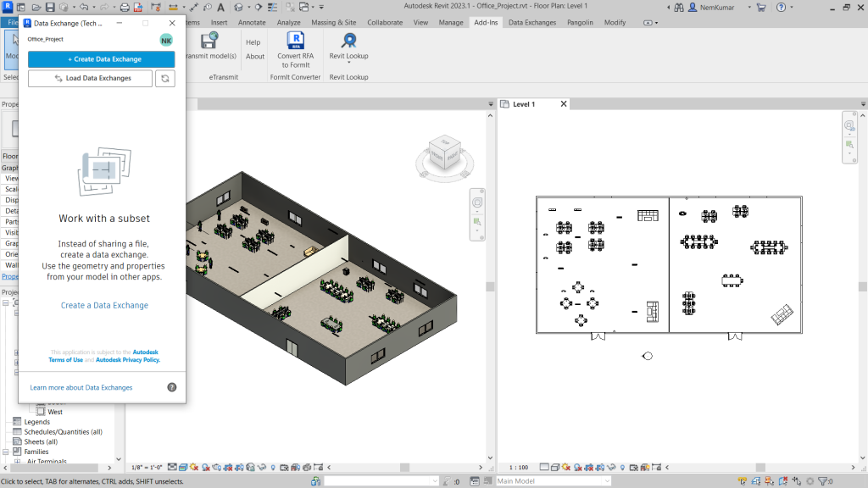The width and height of the screenshot is (868, 488).
Task: Click Load Data Exchanges button
Action: point(90,79)
